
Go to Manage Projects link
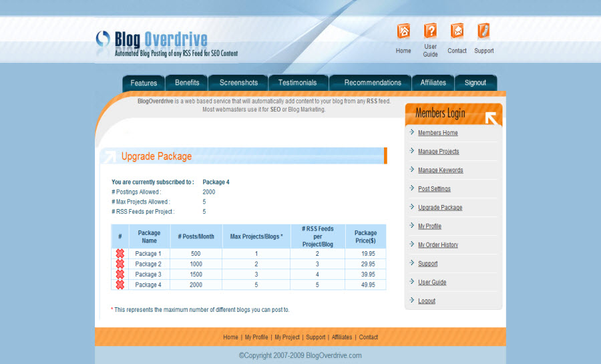pos(439,152)
